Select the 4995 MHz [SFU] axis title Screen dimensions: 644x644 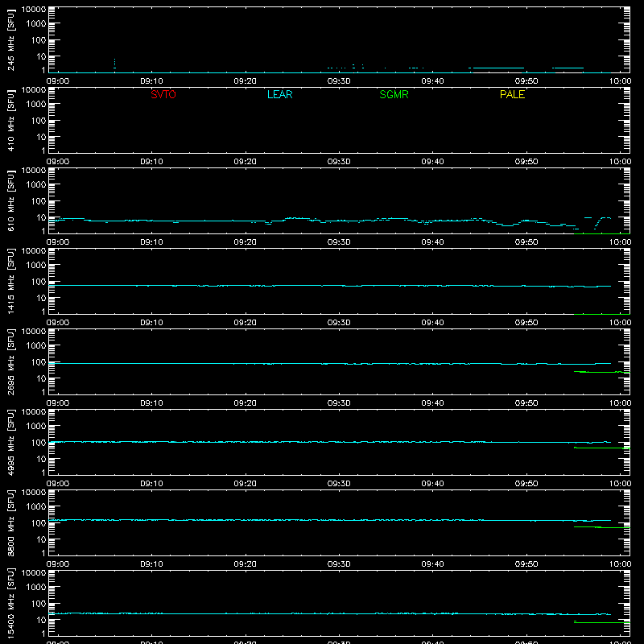tap(10, 442)
